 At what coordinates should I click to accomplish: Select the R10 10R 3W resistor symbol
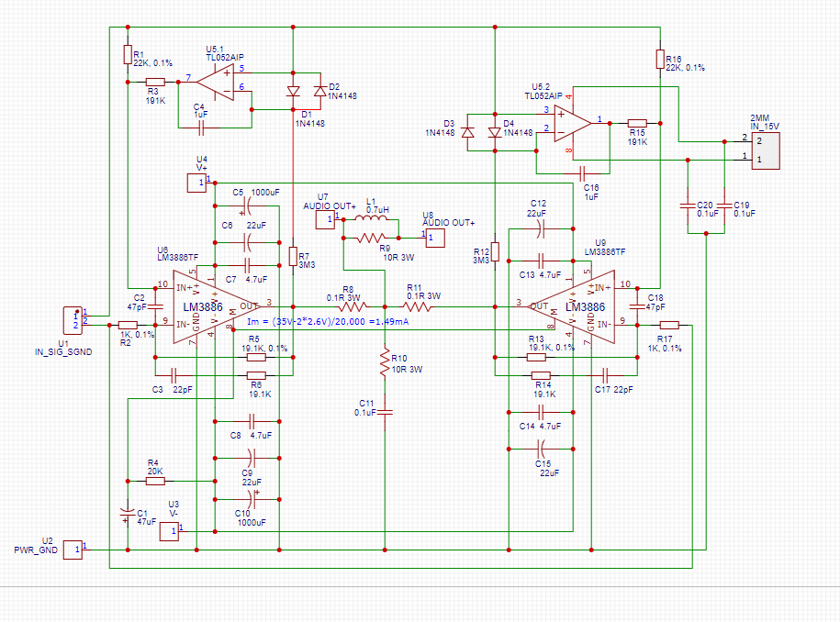coord(385,361)
